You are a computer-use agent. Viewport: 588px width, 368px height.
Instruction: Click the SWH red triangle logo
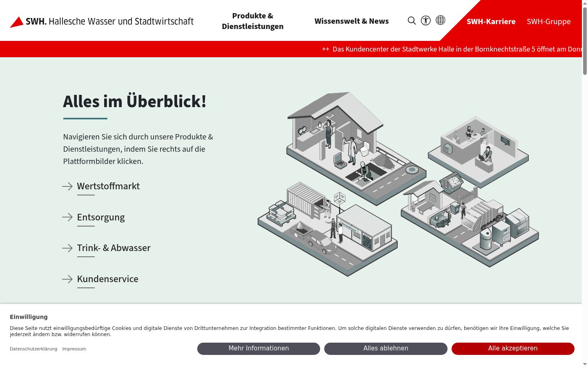(x=17, y=22)
